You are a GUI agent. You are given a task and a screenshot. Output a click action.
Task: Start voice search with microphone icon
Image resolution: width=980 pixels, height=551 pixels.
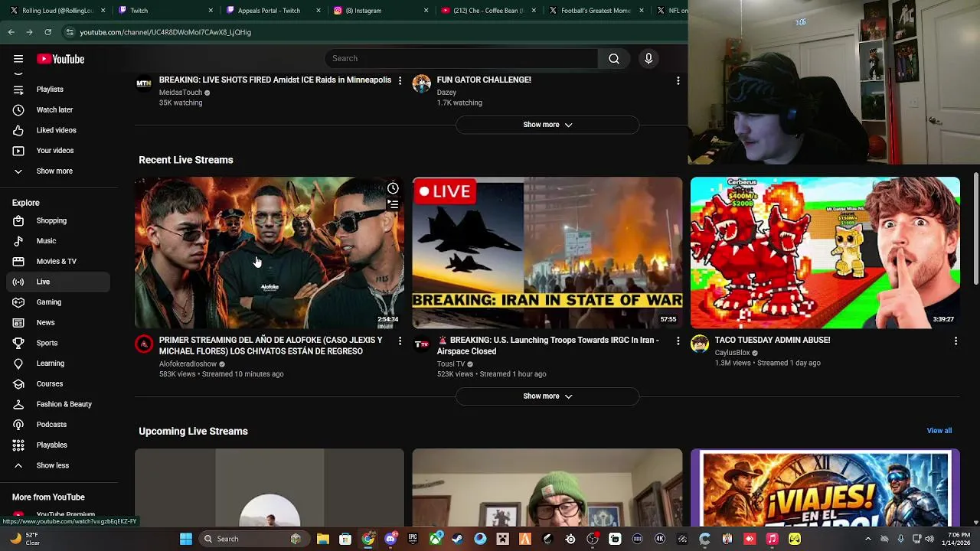tap(648, 58)
